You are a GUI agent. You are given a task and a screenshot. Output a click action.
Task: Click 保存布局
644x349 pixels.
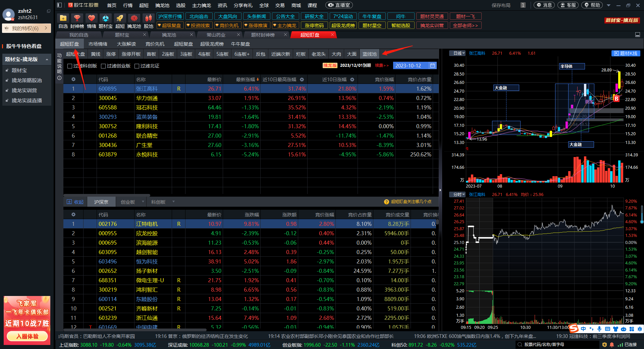pos(501,5)
